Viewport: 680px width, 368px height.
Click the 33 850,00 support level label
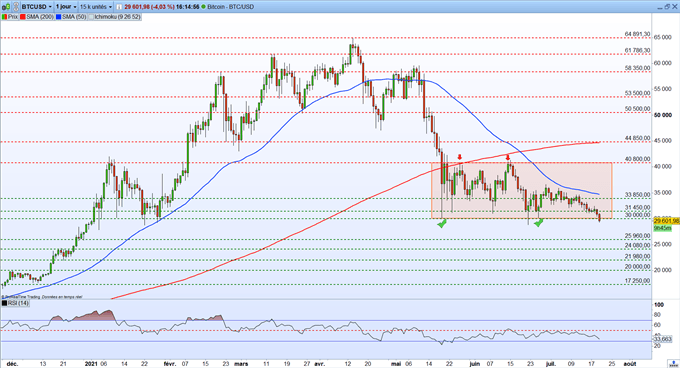638,195
